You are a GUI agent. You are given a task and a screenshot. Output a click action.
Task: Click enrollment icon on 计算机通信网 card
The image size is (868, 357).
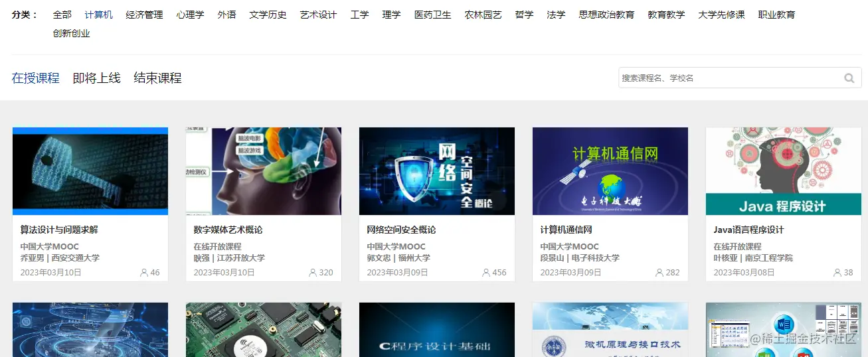click(659, 273)
